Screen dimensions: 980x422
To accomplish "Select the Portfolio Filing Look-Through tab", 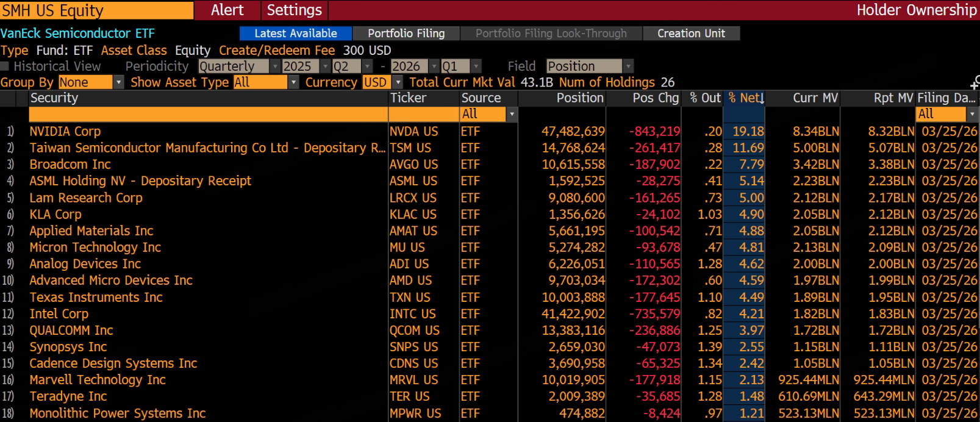I will pyautogui.click(x=551, y=34).
